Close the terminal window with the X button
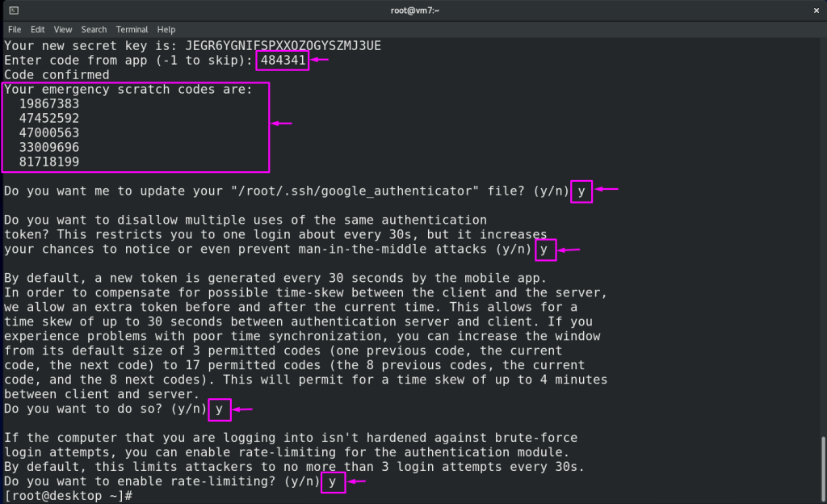Image resolution: width=827 pixels, height=504 pixels. 813,10
